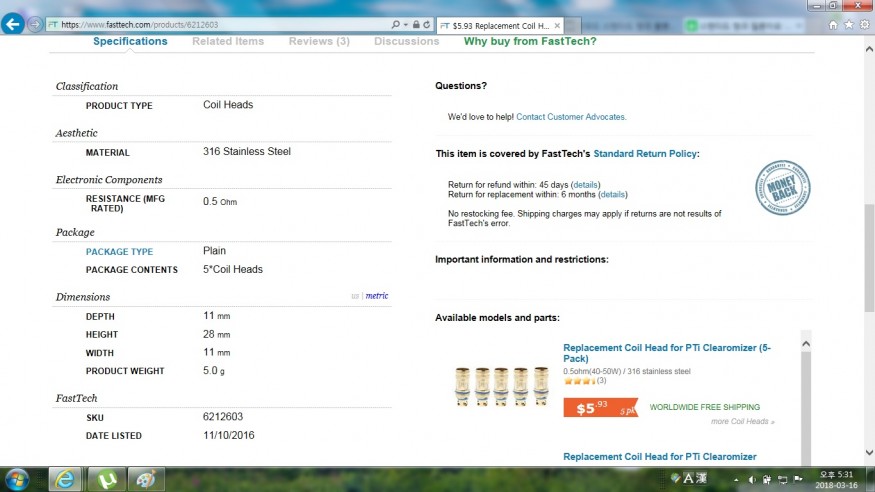Click the WORLDWIDE FREE SHIPPING text

click(x=705, y=407)
